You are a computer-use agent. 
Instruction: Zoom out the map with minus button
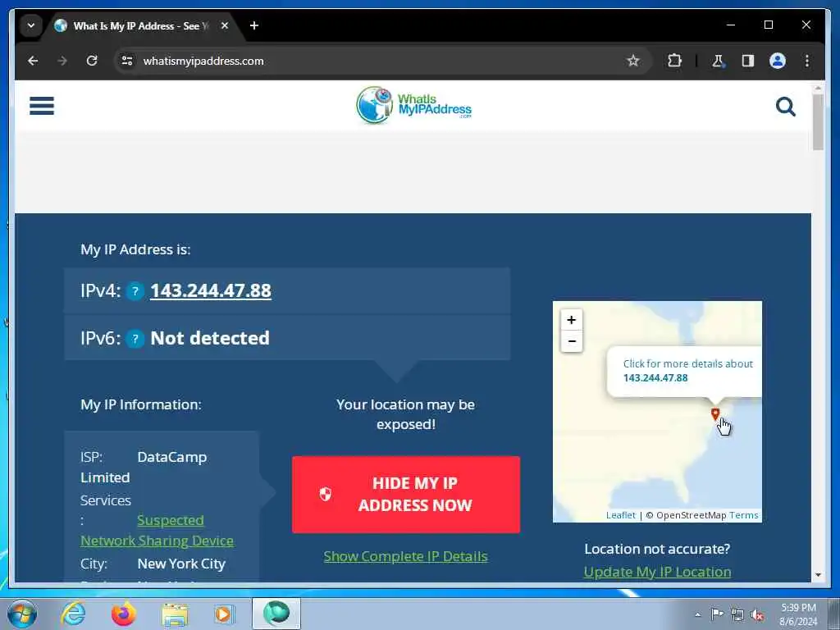click(572, 341)
